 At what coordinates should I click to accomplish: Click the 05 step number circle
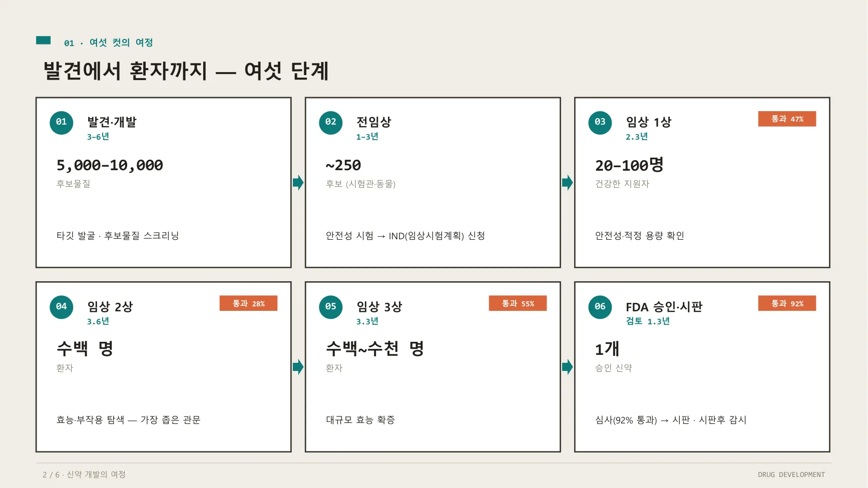point(331,307)
